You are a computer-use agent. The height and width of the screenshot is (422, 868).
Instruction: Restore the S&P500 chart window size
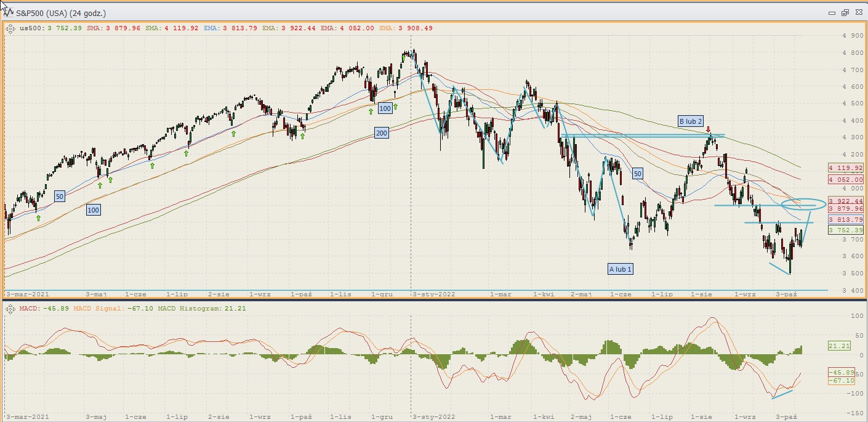coord(845,12)
